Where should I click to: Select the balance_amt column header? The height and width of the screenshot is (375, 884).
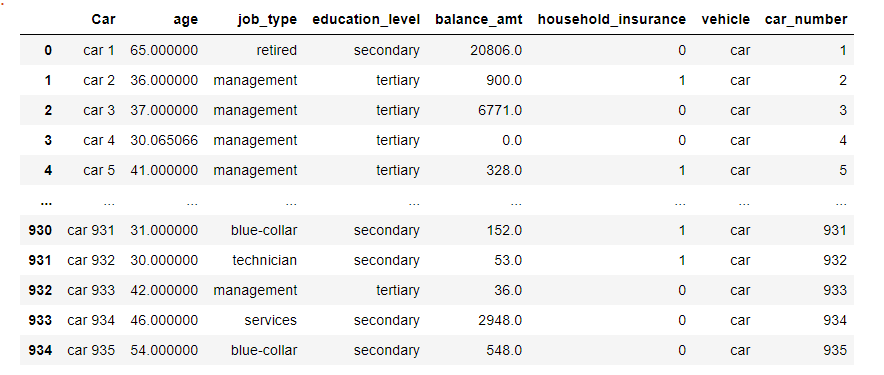[x=479, y=20]
